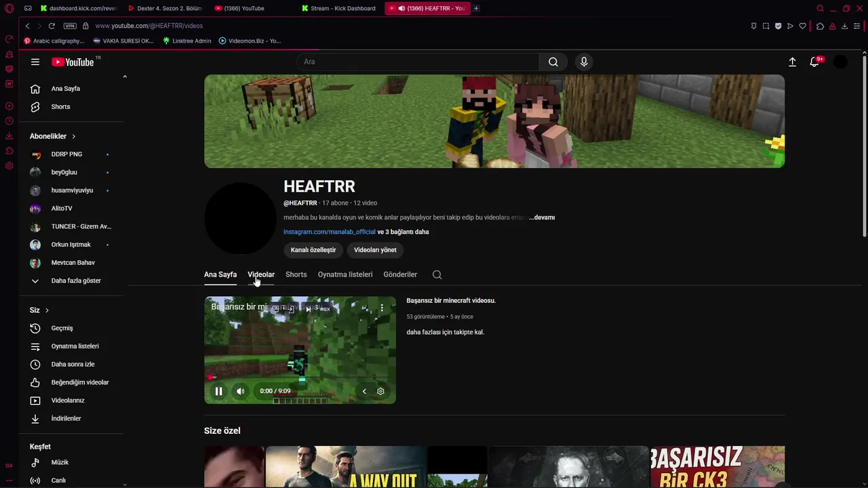The height and width of the screenshot is (488, 868).
Task: Expand the Abonelikler section chevron
Action: click(x=74, y=136)
